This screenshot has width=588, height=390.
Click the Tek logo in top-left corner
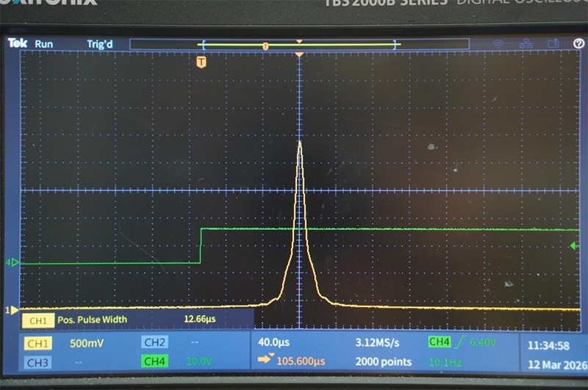[18, 44]
